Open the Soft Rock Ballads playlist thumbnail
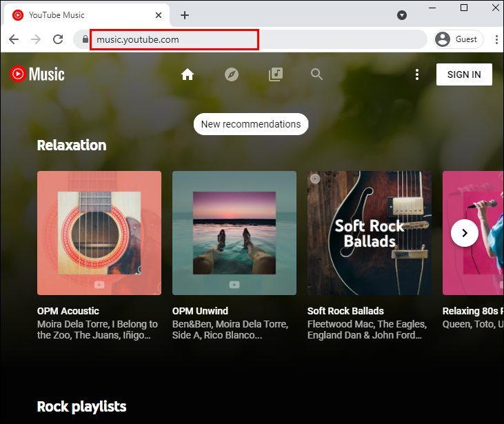Viewport: 504px width, 424px height. pos(370,233)
